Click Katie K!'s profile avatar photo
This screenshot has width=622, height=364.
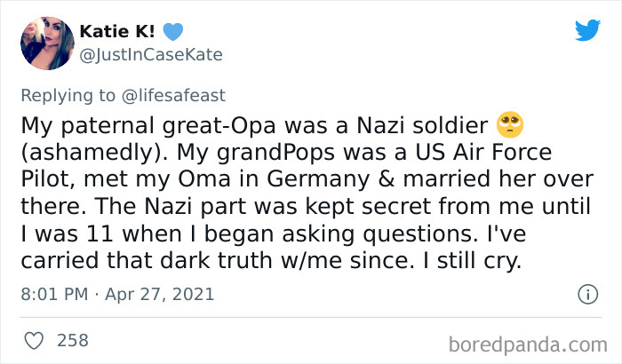click(x=46, y=41)
